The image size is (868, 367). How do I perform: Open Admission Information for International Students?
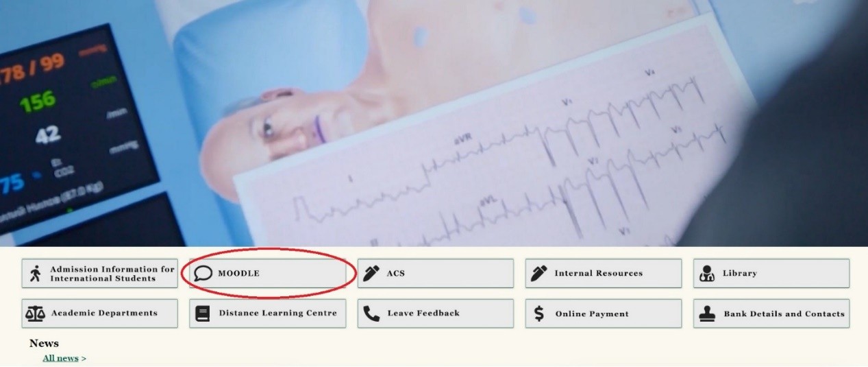(x=99, y=274)
